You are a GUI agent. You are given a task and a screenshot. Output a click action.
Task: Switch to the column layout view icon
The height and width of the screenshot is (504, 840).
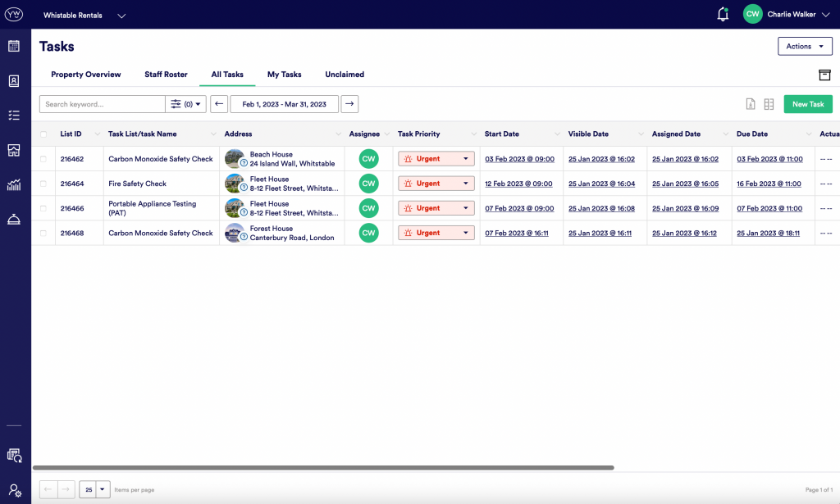[x=769, y=104]
